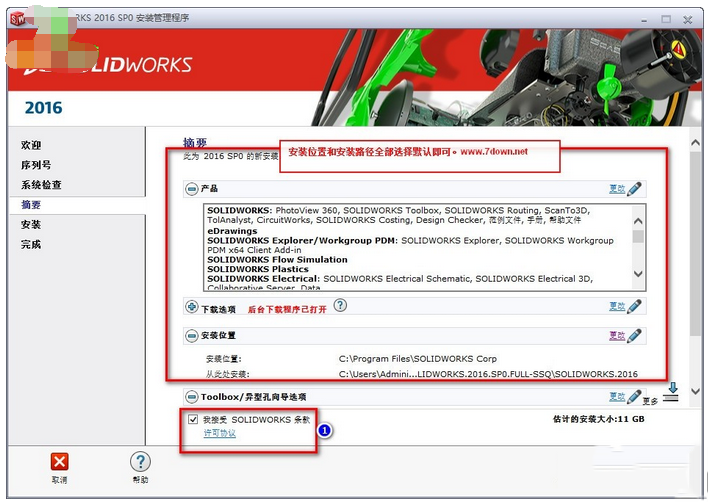Click the eDrawings entry in product list
Screen dimensions: 708x503
coord(232,231)
